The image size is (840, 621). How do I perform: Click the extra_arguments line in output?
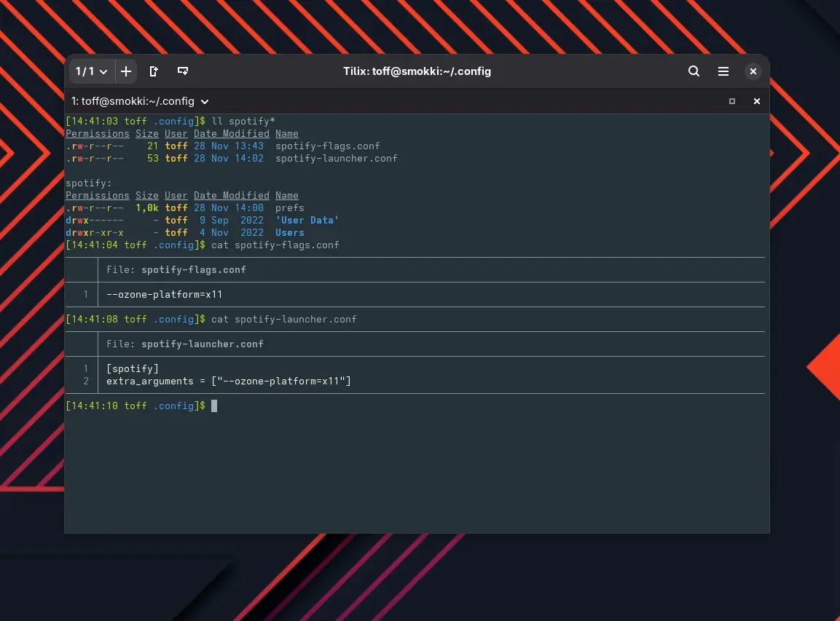(x=228, y=381)
